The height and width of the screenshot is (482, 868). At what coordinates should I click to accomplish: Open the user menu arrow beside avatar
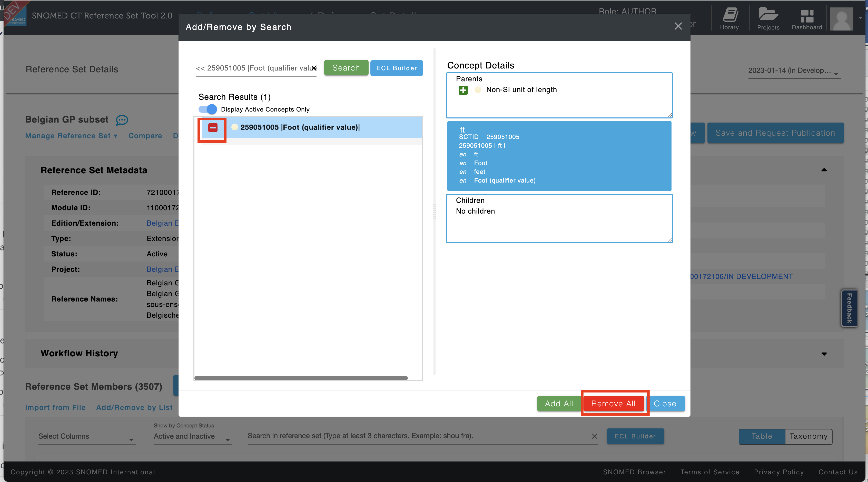(x=860, y=18)
